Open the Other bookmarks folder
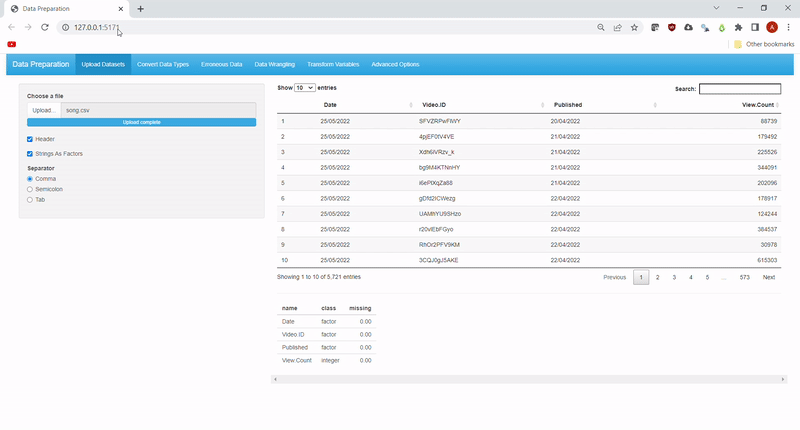Image resolution: width=800 pixels, height=430 pixels. click(764, 44)
